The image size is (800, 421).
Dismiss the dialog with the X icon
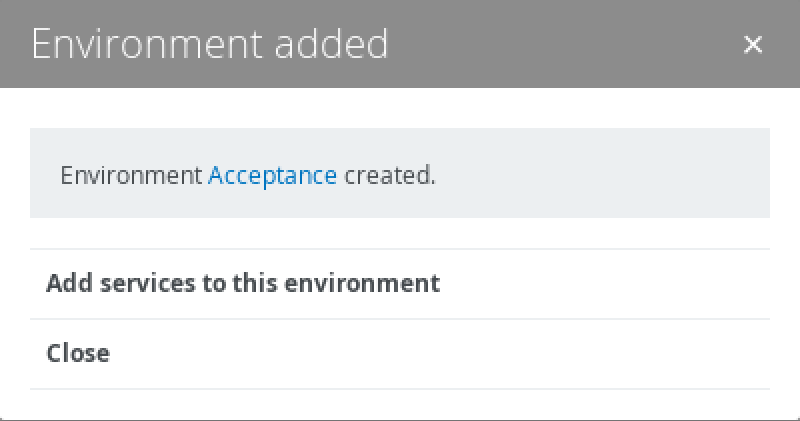[753, 44]
